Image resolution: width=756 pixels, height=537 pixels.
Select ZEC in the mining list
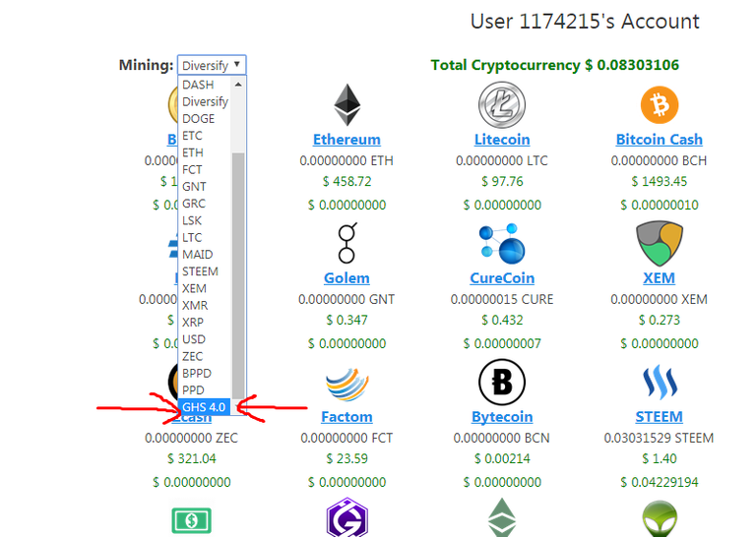point(205,356)
